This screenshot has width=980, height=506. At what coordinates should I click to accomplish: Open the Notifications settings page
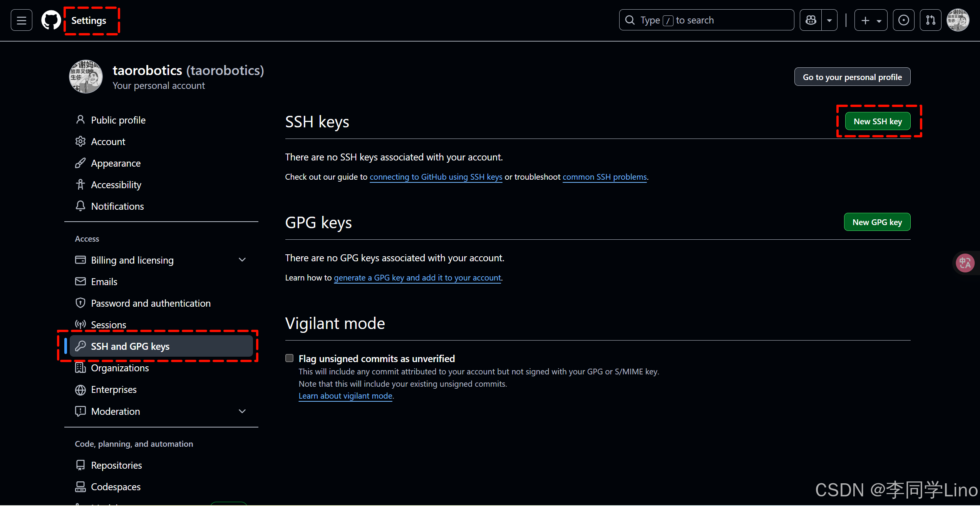[x=117, y=206]
